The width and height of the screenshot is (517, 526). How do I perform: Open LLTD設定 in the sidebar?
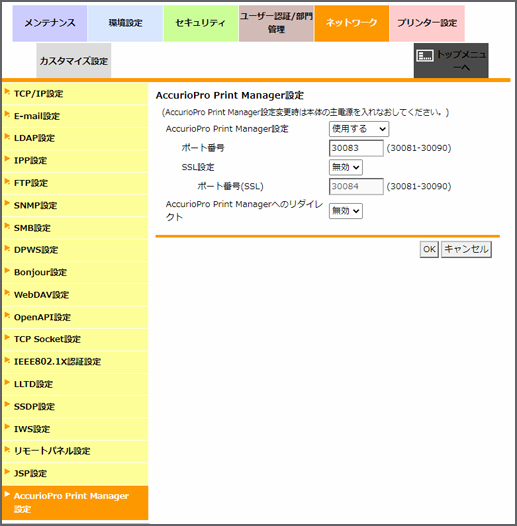pyautogui.click(x=75, y=384)
